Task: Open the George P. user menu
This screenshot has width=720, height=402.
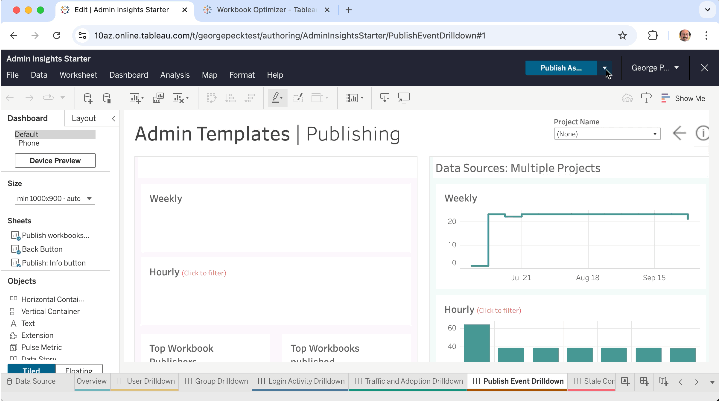Action: [x=655, y=68]
